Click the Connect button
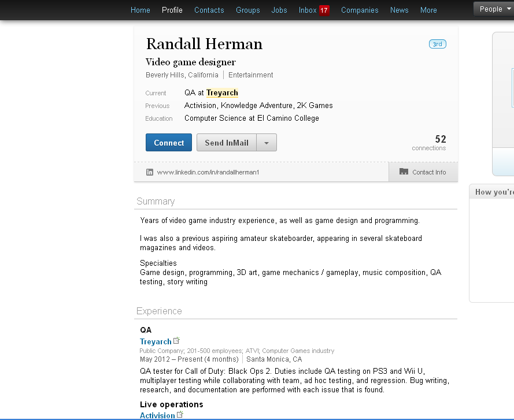This screenshot has width=514, height=420. 169,143
